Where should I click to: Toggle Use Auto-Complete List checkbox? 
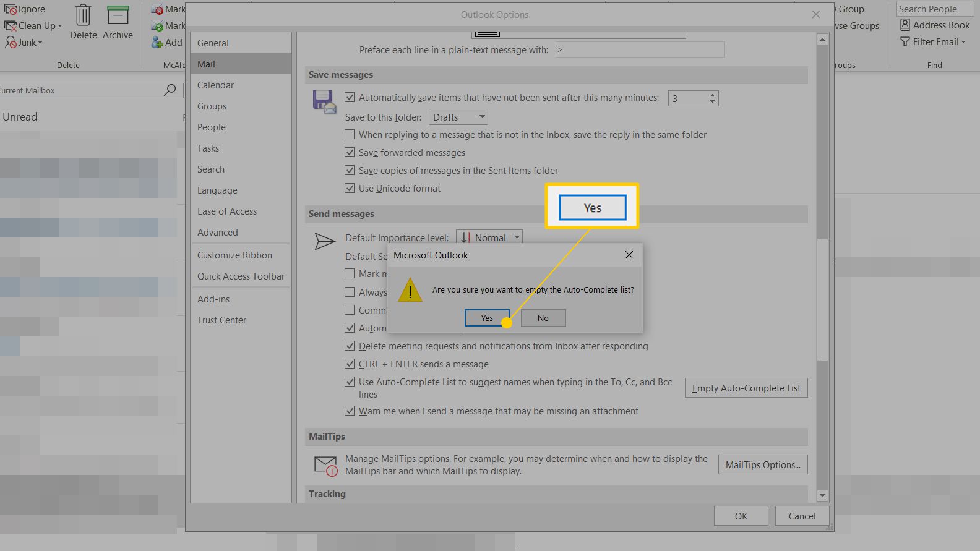click(x=350, y=382)
